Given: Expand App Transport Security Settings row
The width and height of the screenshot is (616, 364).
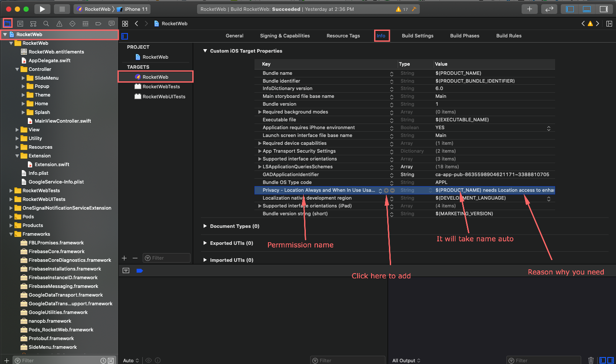Looking at the screenshot, I should click(x=260, y=151).
